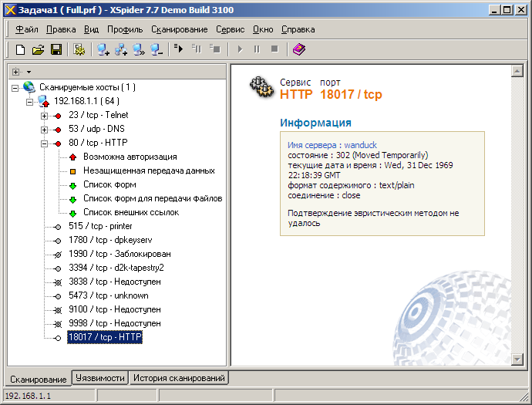Expand the 23 / tcp - Telnet node
This screenshot has width=532, height=405.
[44, 116]
